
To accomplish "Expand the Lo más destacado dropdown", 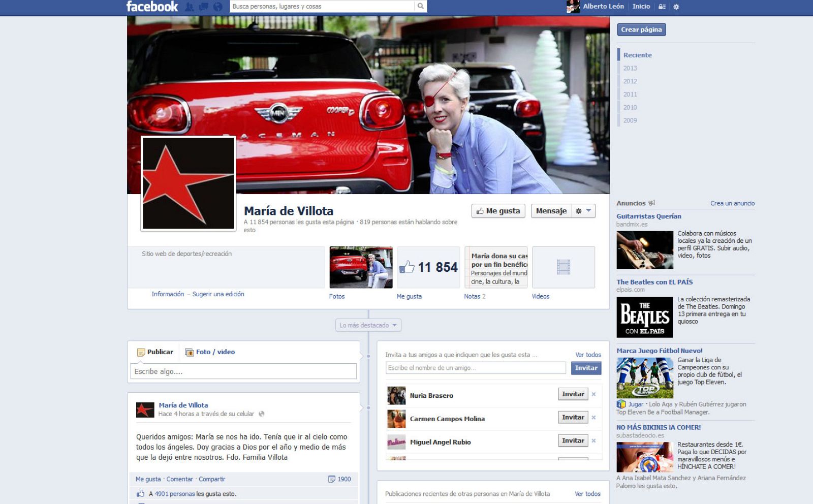I will 368,325.
